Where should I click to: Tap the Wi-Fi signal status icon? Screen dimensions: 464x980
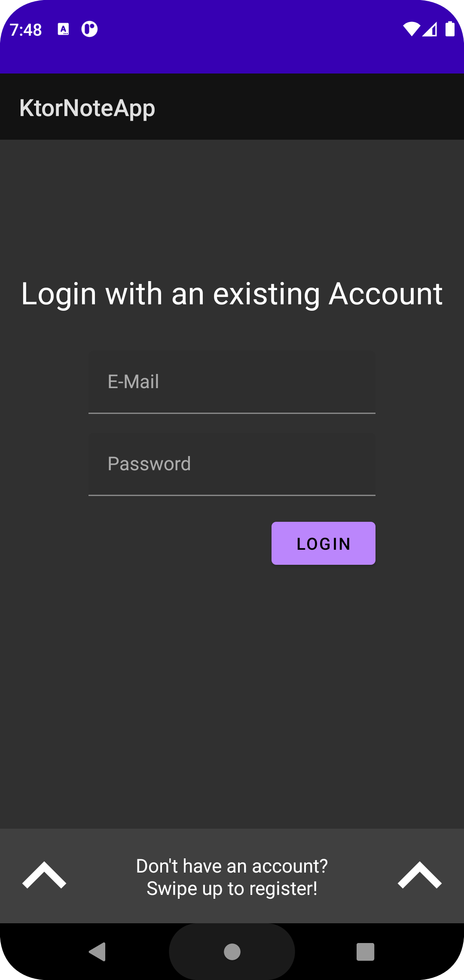412,29
